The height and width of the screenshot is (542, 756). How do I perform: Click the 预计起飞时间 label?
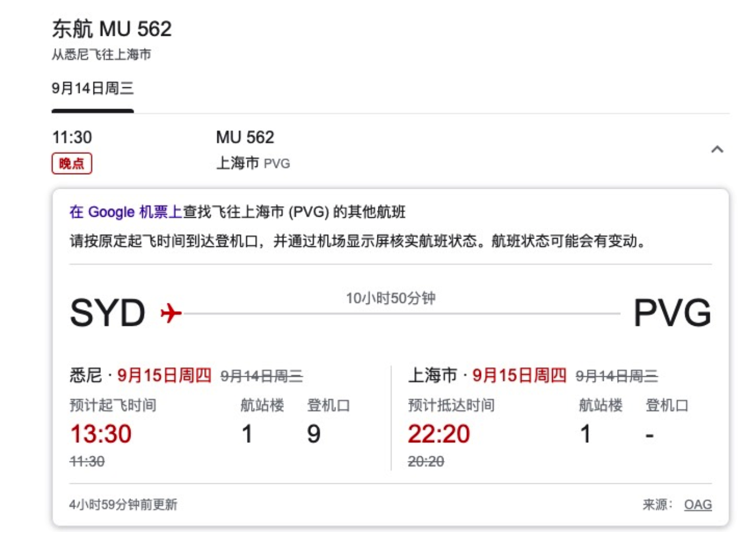point(113,405)
